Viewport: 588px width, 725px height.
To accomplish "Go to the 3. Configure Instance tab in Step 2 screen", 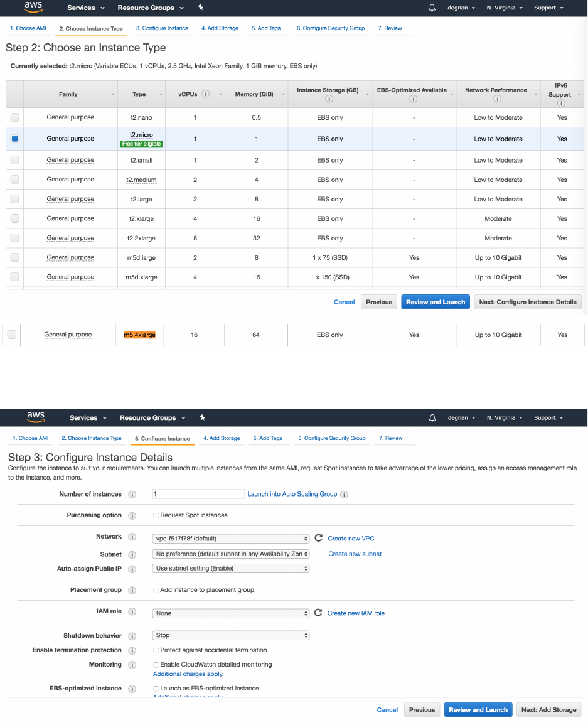I will pos(162,28).
